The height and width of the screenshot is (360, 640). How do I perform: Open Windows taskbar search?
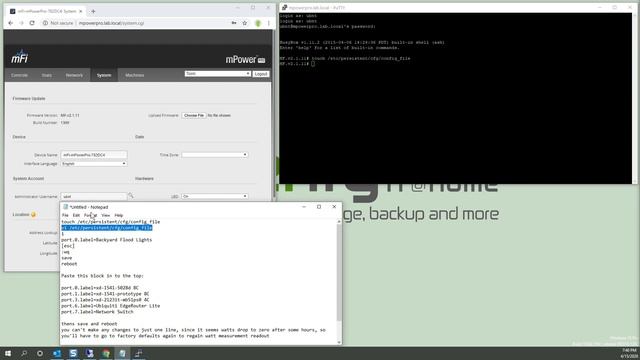[x=24, y=353]
